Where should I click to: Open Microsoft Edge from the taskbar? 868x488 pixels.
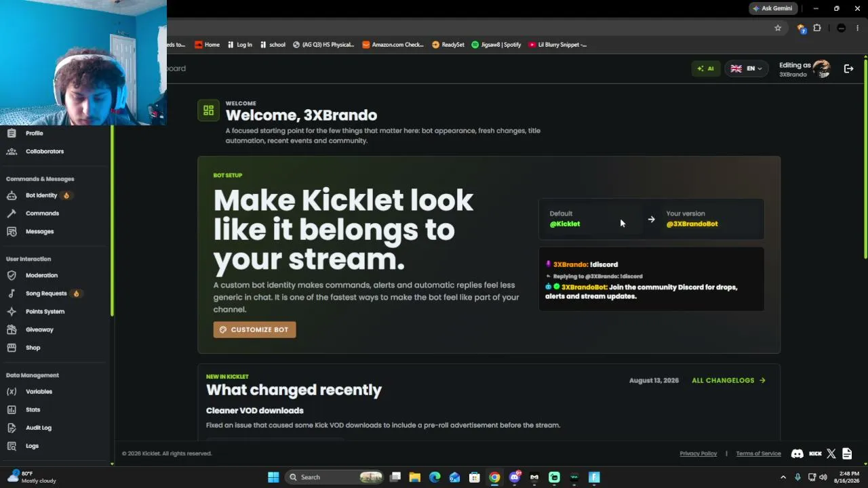point(435,477)
